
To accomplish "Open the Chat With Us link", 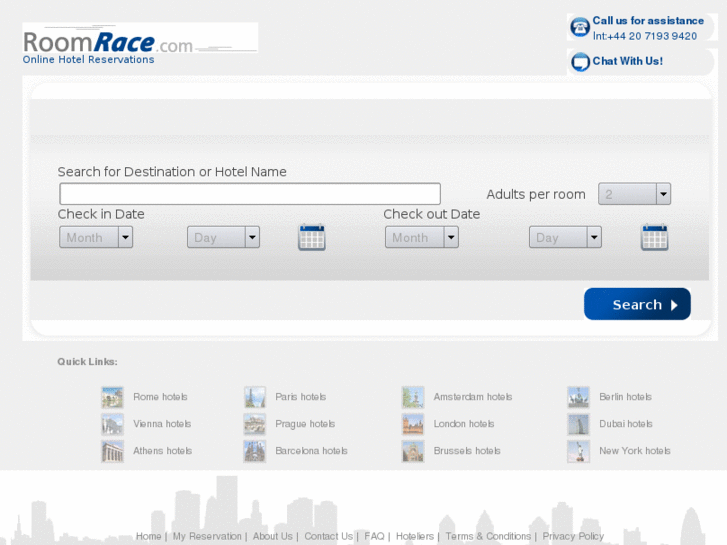I will (627, 61).
